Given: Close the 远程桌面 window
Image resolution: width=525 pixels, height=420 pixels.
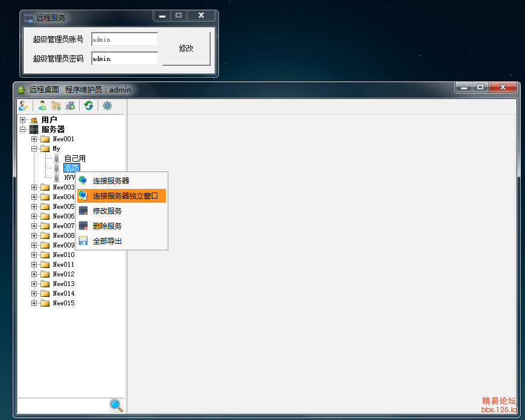Looking at the screenshot, I should [x=503, y=87].
